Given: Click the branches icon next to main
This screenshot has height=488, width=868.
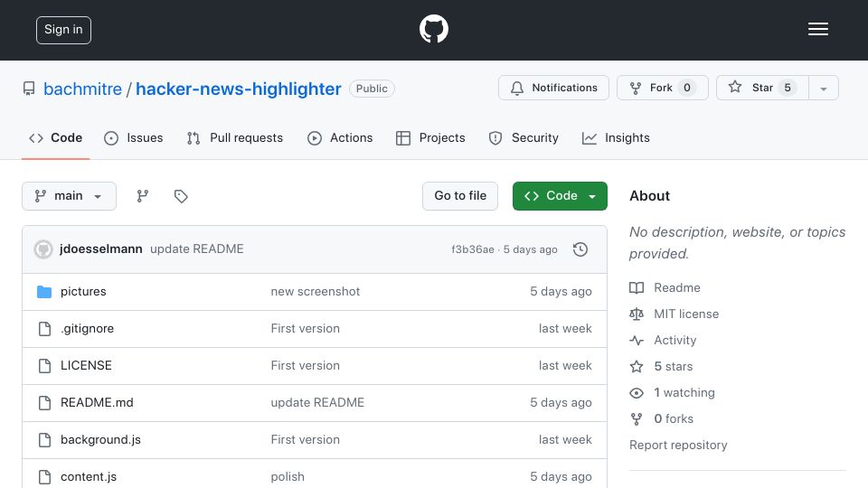Looking at the screenshot, I should pyautogui.click(x=142, y=196).
